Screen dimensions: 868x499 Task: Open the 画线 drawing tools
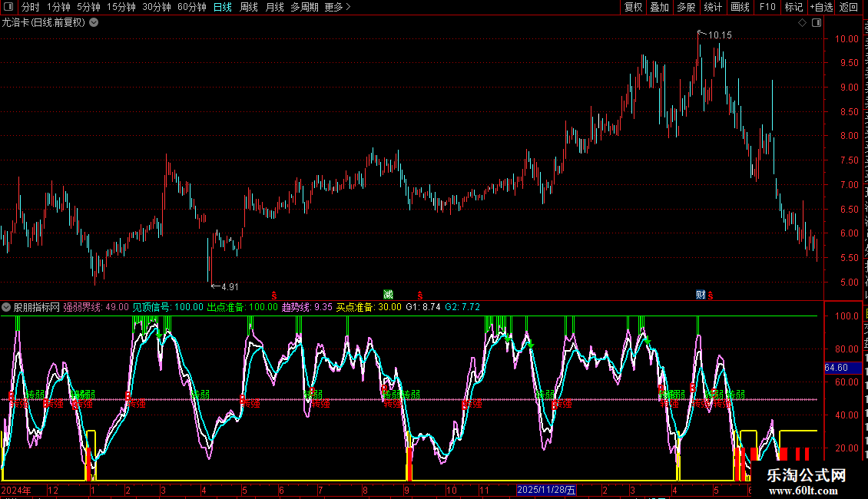[740, 7]
